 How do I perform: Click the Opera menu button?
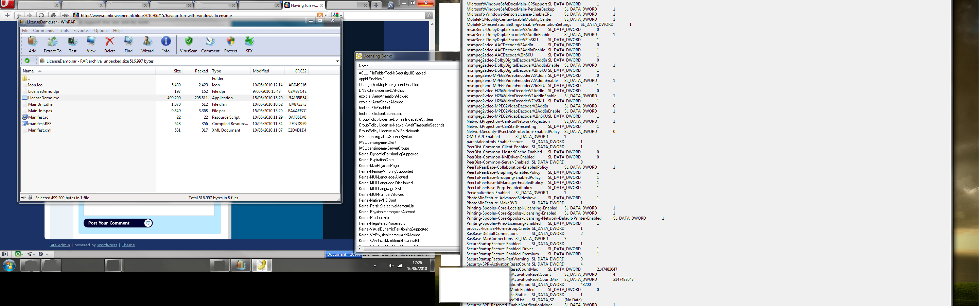tap(7, 4)
